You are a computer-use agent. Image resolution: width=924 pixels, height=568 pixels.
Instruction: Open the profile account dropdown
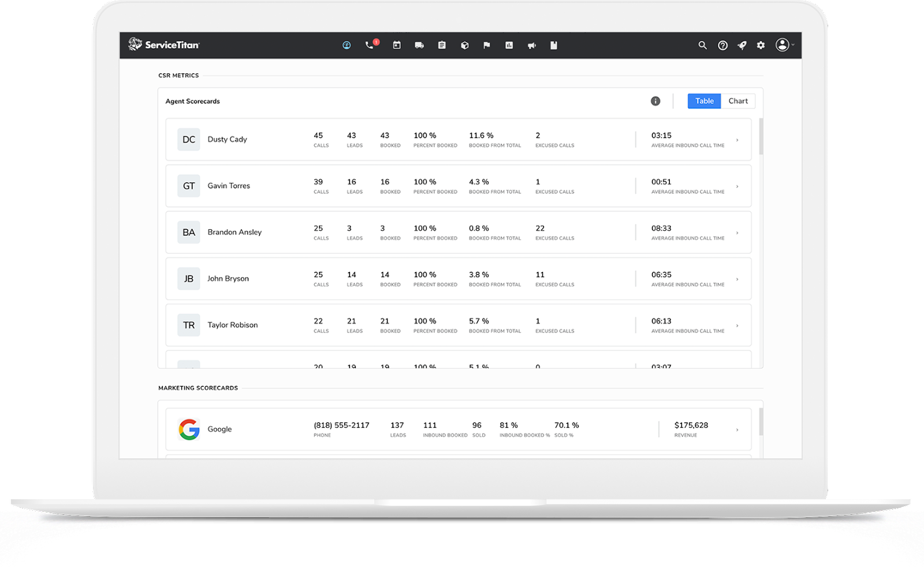click(x=784, y=45)
